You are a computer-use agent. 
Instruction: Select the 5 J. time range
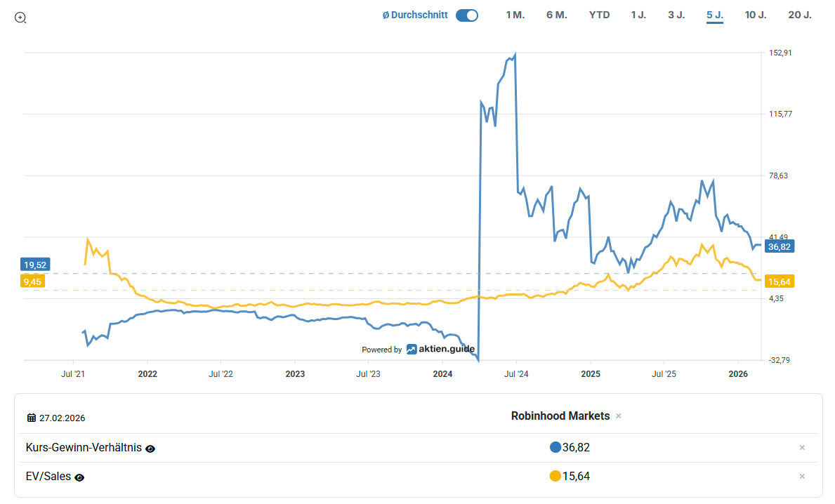pos(714,15)
